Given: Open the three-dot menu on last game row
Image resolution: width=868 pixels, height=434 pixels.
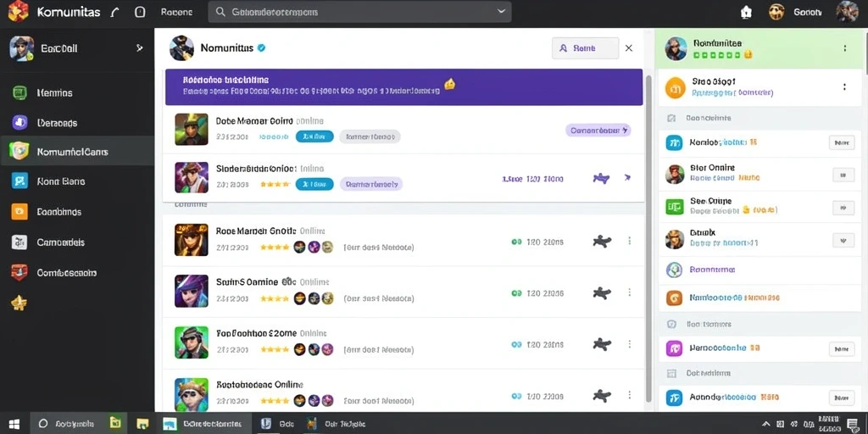Looking at the screenshot, I should pyautogui.click(x=630, y=395).
